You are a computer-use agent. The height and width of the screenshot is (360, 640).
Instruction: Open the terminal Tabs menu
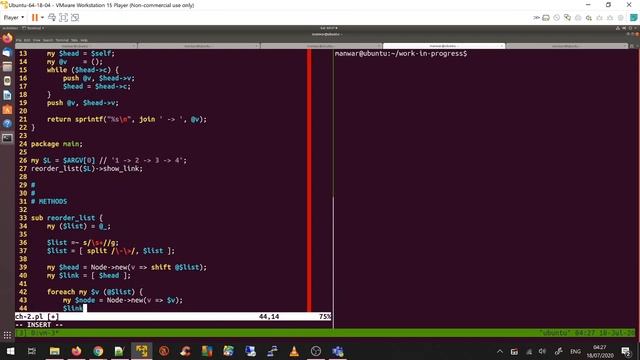74,40
